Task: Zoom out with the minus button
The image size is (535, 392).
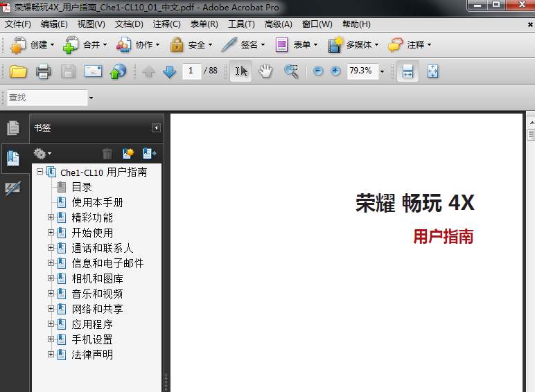Action: 318,71
